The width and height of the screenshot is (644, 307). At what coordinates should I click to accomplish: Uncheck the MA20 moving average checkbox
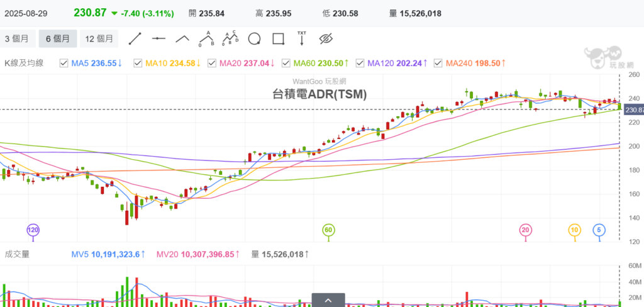point(212,64)
